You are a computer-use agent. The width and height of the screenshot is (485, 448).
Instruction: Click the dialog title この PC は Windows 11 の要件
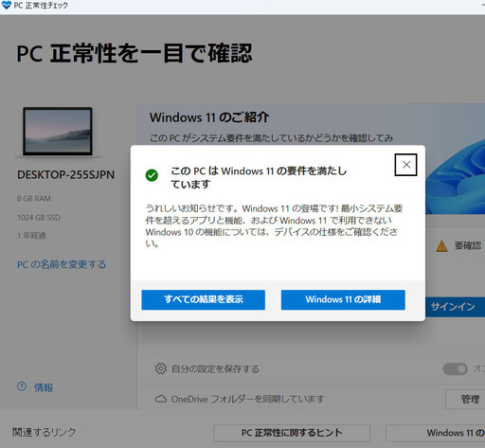pos(259,177)
